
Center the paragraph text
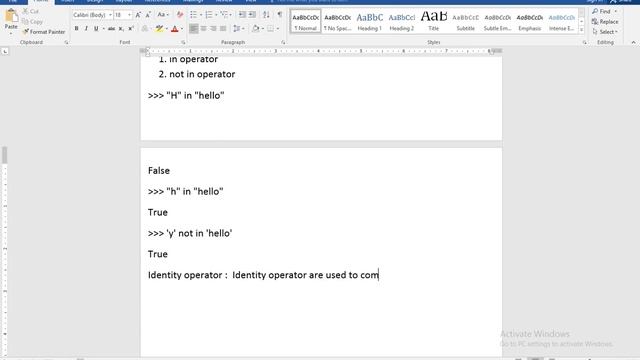point(203,29)
